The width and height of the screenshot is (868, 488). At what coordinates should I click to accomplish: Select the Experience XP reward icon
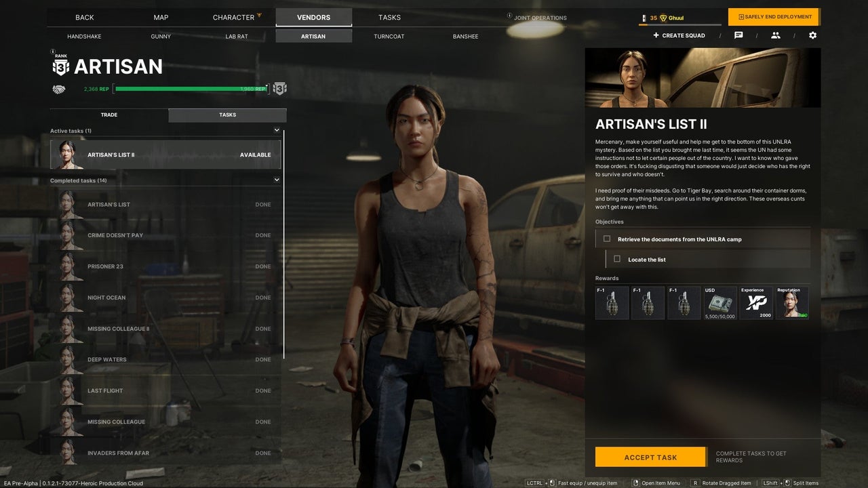coord(756,302)
